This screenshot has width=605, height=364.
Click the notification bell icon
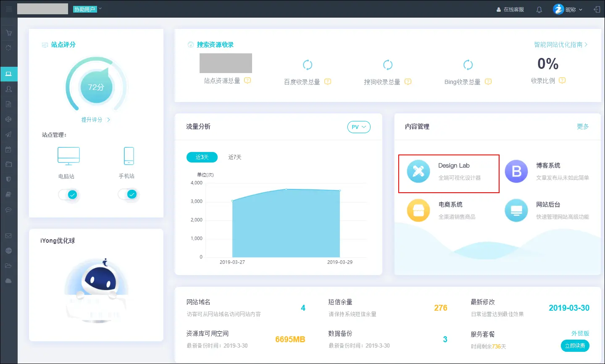click(539, 10)
